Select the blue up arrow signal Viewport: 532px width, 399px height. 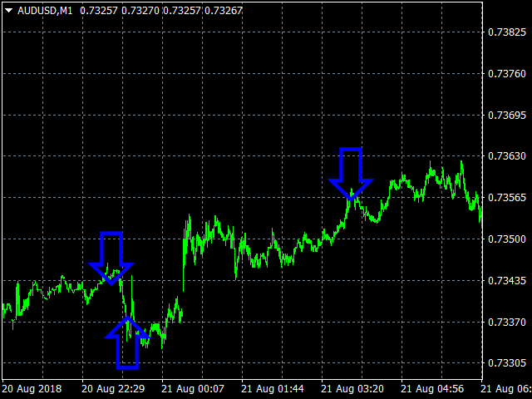127,342
